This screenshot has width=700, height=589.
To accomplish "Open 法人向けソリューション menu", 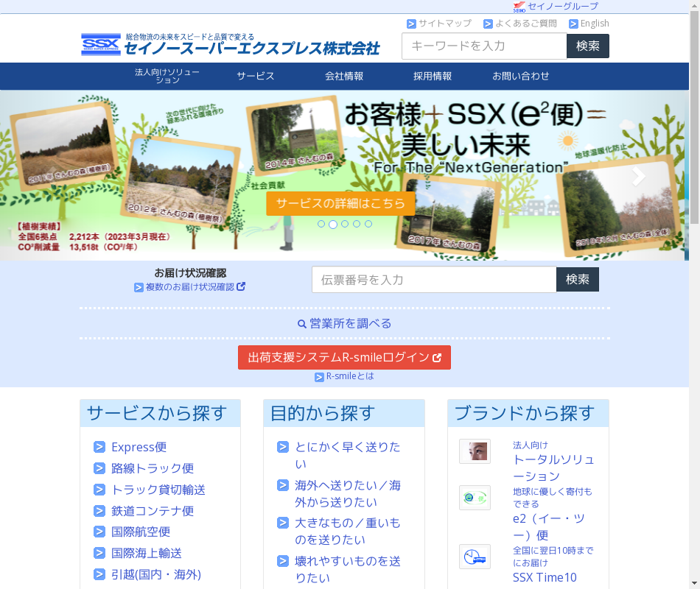I will pyautogui.click(x=167, y=77).
